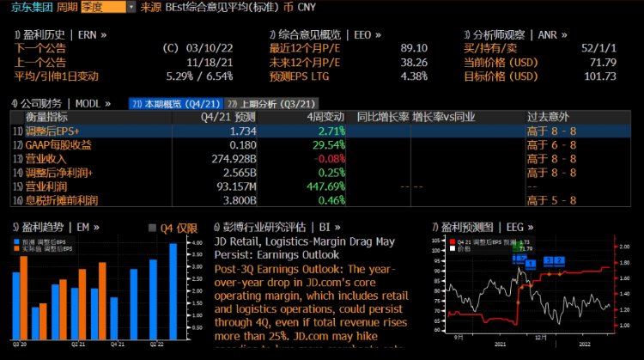Click the 最近12个月P/E label
The image size is (644, 360).
pyautogui.click(x=305, y=48)
